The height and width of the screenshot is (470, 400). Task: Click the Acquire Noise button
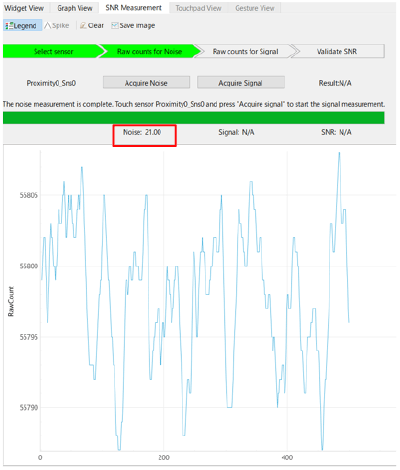pos(146,83)
